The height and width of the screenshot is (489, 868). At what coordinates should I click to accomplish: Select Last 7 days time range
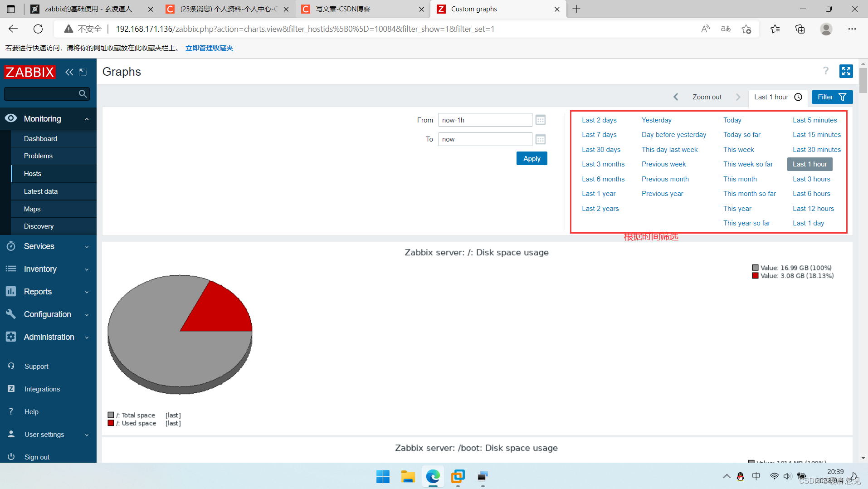[599, 135]
